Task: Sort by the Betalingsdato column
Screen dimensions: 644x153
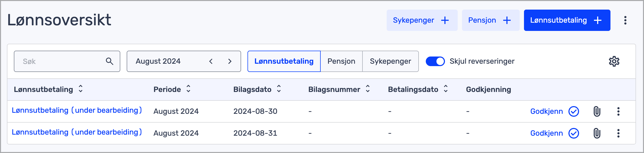Action: pos(446,89)
